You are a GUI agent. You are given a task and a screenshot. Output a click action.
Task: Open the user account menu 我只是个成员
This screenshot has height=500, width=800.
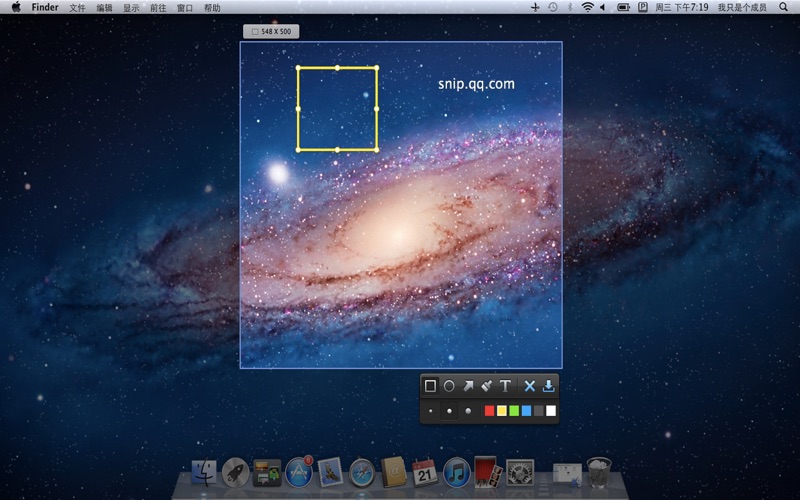pyautogui.click(x=741, y=7)
